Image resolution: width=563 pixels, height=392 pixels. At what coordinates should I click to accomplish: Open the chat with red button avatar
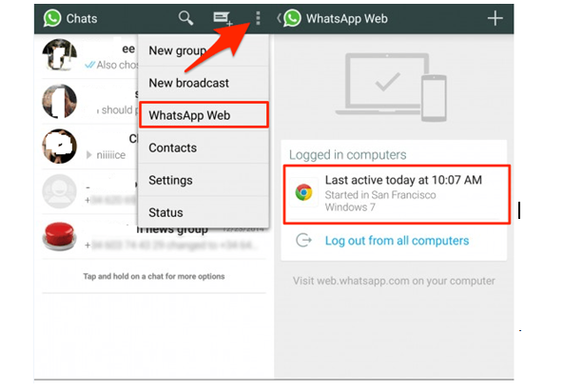click(x=154, y=236)
